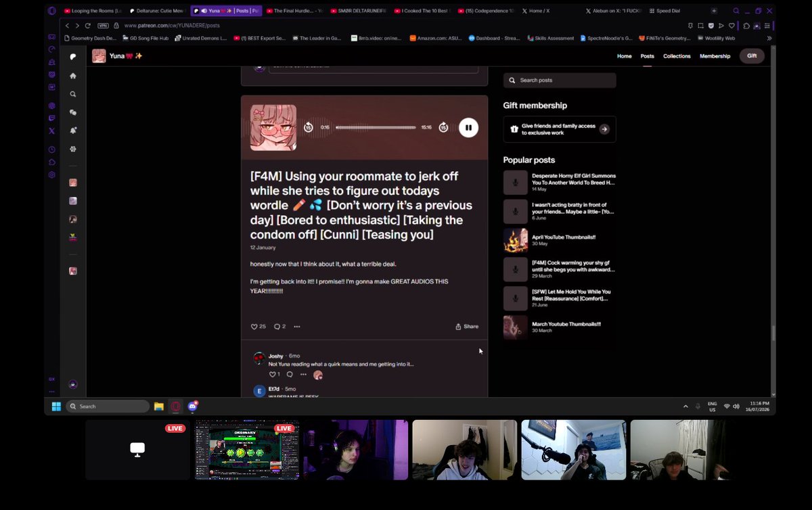
Task: Click the ENG US language indicator
Action: 712,407
